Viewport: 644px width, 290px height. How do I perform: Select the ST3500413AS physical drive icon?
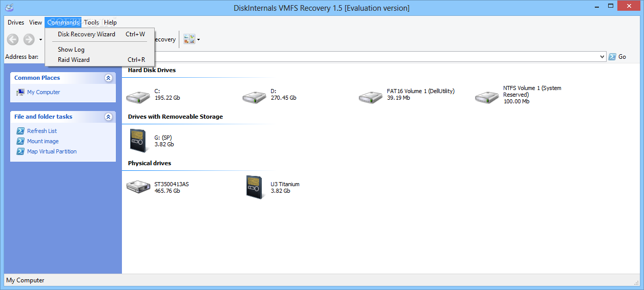click(x=138, y=187)
